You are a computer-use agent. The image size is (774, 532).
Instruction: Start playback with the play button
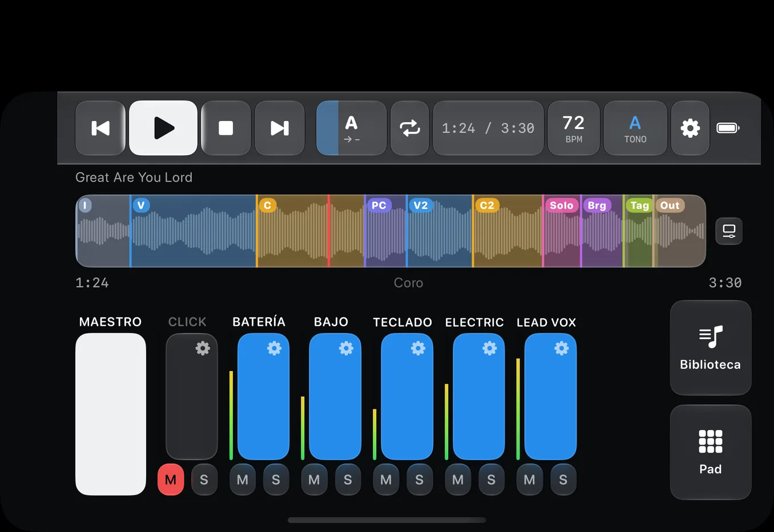[x=163, y=128]
